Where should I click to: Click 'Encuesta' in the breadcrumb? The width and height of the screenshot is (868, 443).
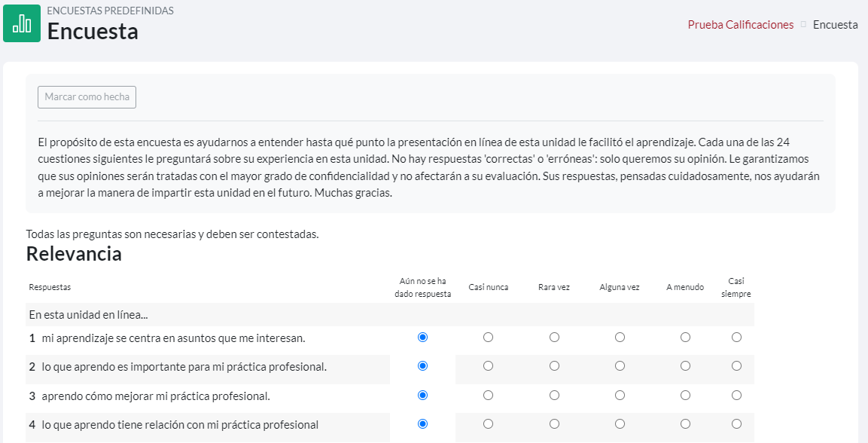[835, 25]
